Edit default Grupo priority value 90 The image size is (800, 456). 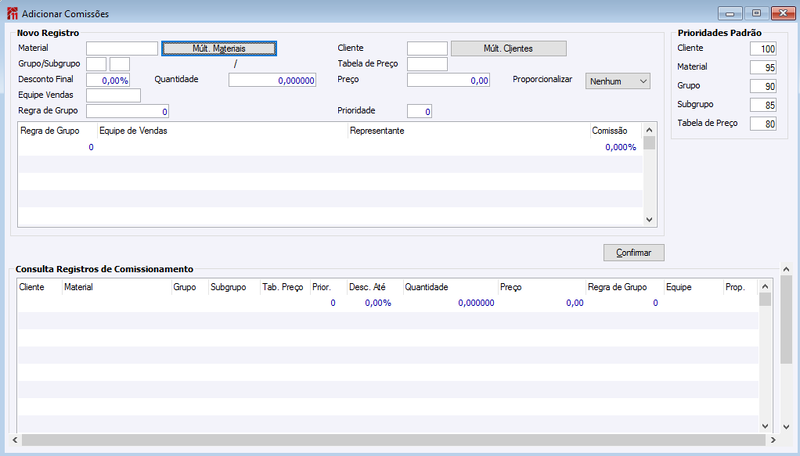(x=763, y=86)
